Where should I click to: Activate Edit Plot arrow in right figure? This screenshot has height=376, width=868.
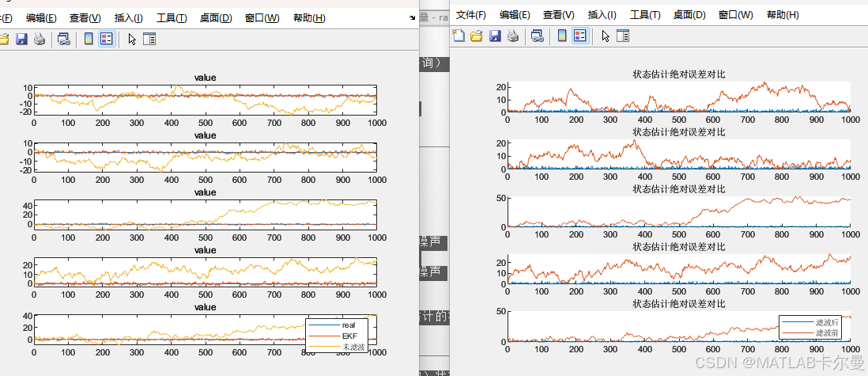pos(606,36)
